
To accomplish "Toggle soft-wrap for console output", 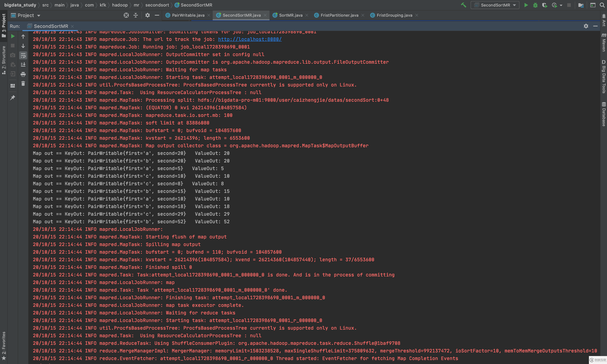I will pos(23,55).
